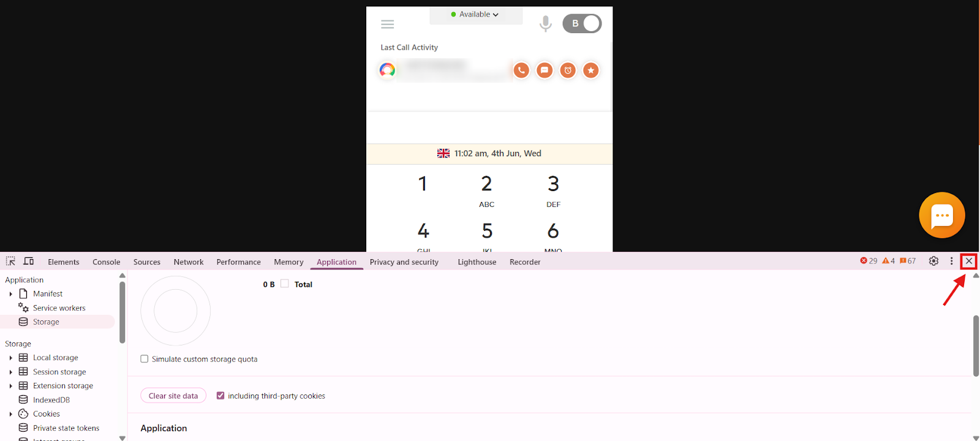Select Extension storage in the sidebar
The height and width of the screenshot is (441, 980).
click(63, 386)
